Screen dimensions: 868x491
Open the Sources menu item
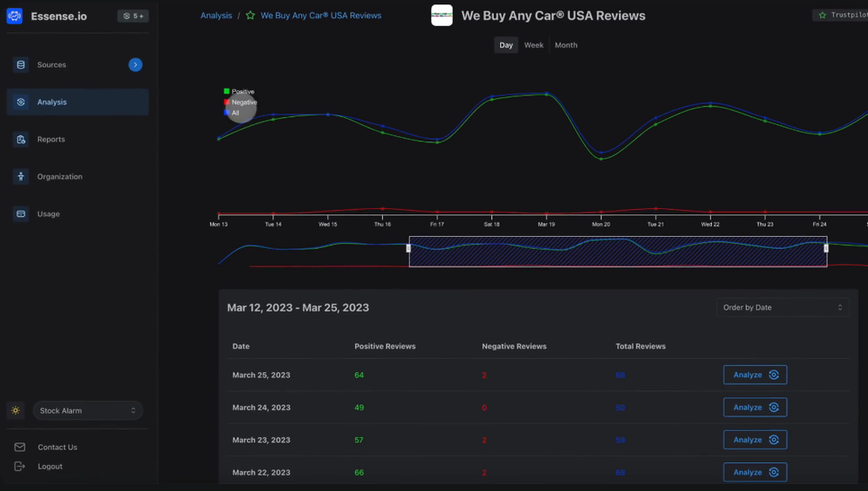click(77, 65)
